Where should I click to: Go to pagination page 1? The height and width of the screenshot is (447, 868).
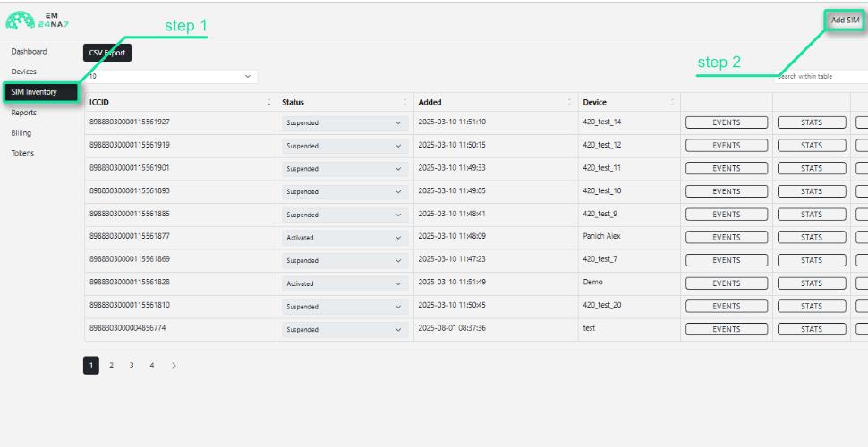pos(91,366)
